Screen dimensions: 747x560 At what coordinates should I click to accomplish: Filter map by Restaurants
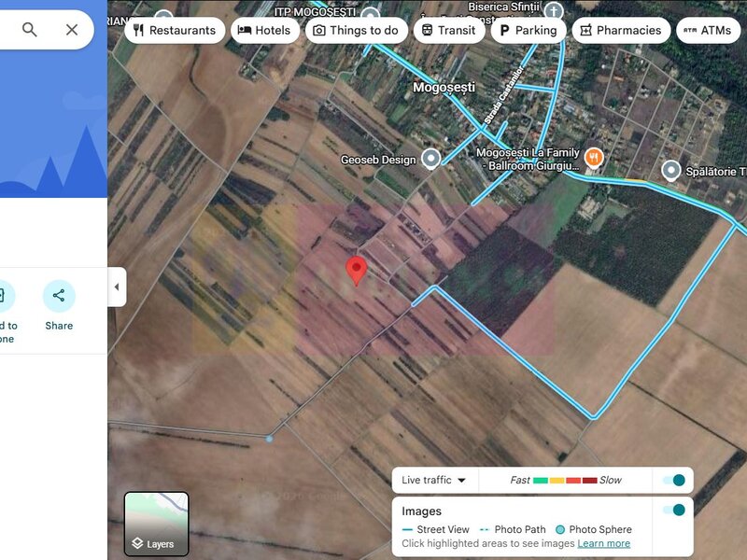(175, 31)
